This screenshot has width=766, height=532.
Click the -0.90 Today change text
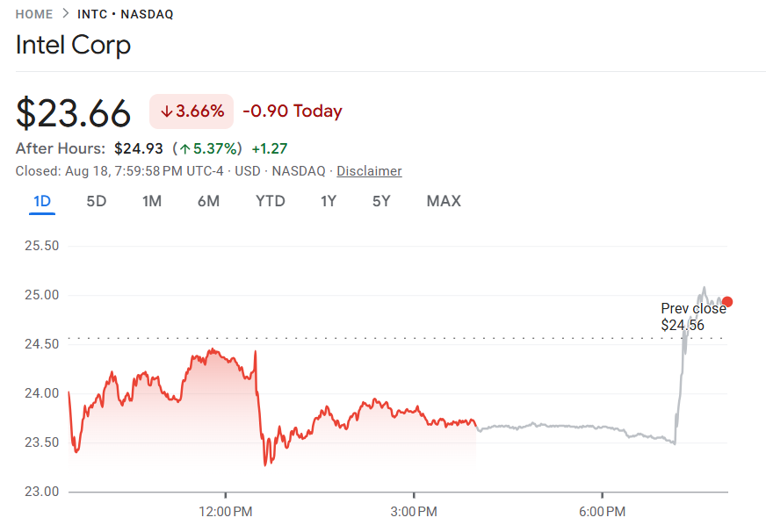coord(293,111)
